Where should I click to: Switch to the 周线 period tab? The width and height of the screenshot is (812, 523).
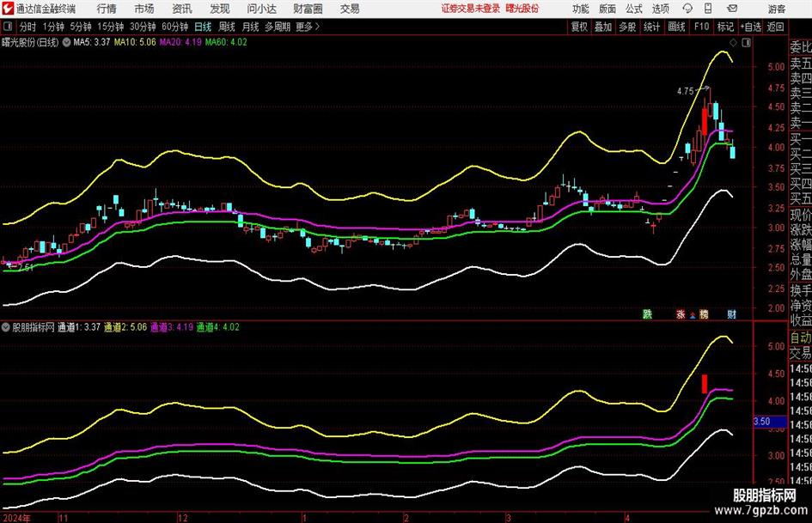(227, 27)
